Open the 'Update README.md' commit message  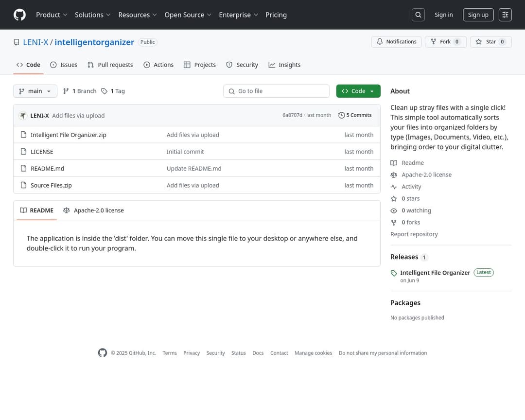(194, 168)
